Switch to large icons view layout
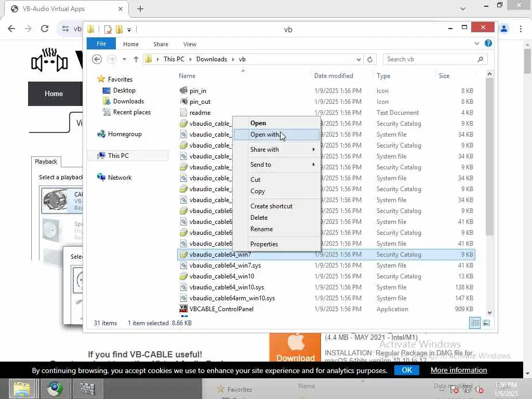Screen dimensions: 532x399 pos(486,323)
